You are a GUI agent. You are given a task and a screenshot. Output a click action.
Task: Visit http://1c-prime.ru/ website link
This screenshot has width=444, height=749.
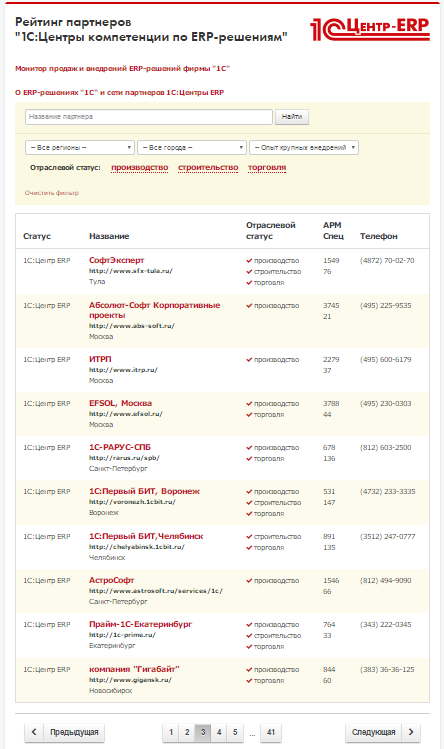[x=122, y=635]
